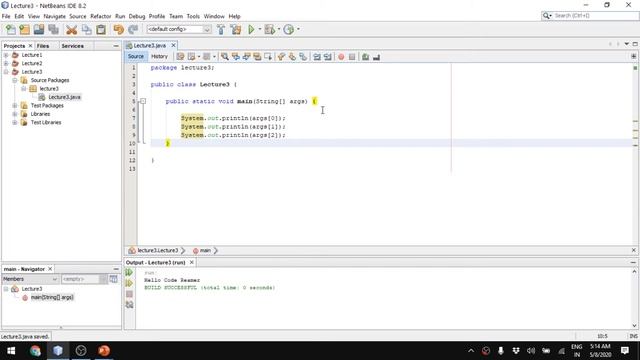The height and width of the screenshot is (360, 640).
Task: Click the Debug Project toolbar icon
Action: click(x=269, y=29)
